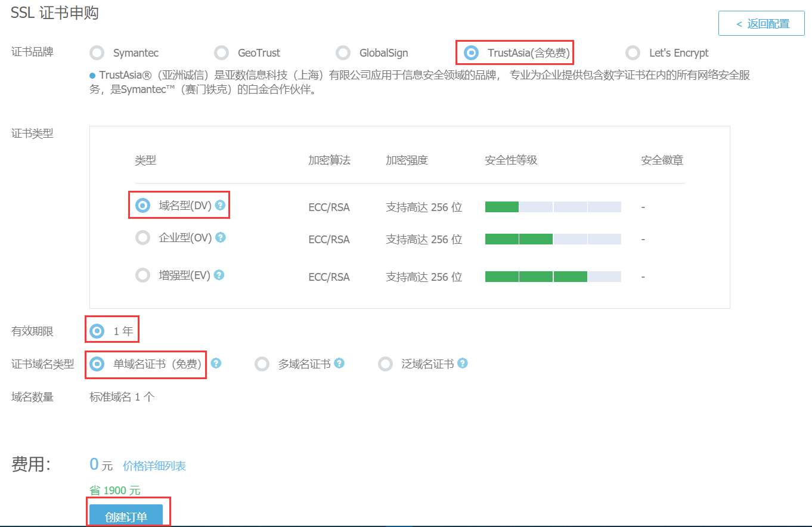Select 多域名证书 domain type

tap(262, 364)
